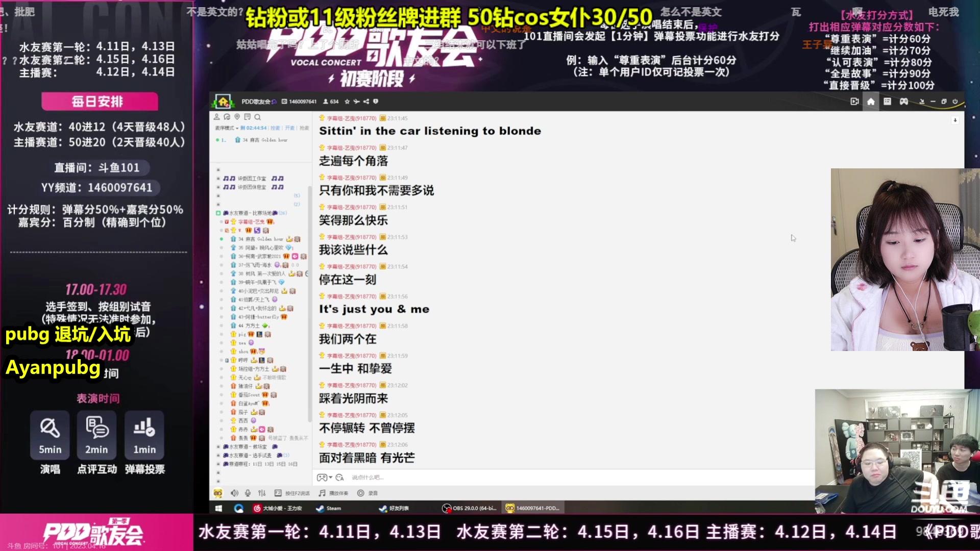Click the 开麦 open mic link
This screenshot has height=551, width=980.
[x=290, y=128]
